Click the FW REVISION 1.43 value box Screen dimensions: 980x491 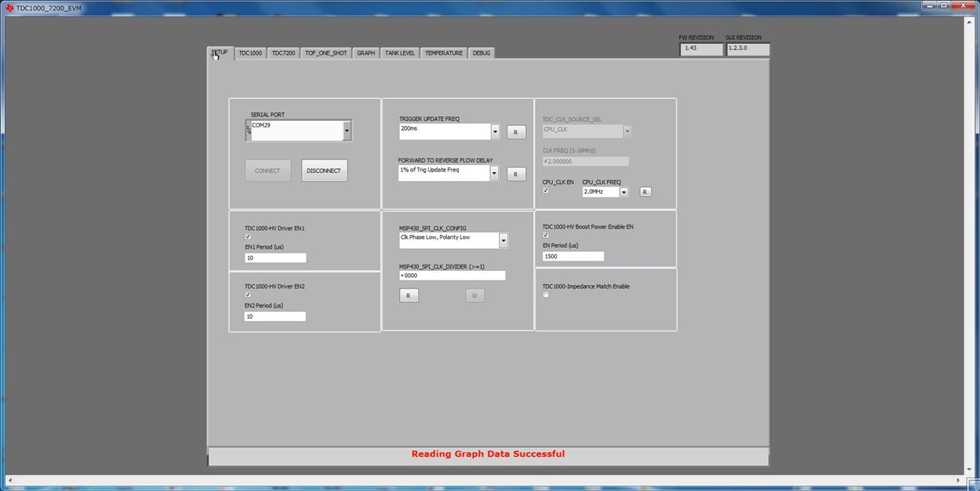coord(702,49)
